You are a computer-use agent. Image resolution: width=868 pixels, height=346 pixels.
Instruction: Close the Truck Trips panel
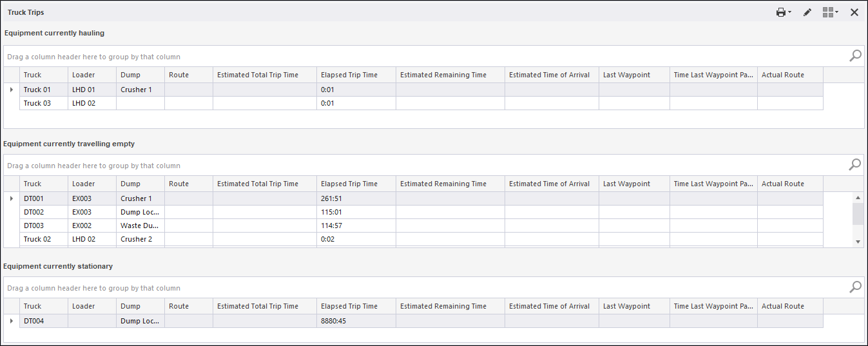tap(854, 12)
